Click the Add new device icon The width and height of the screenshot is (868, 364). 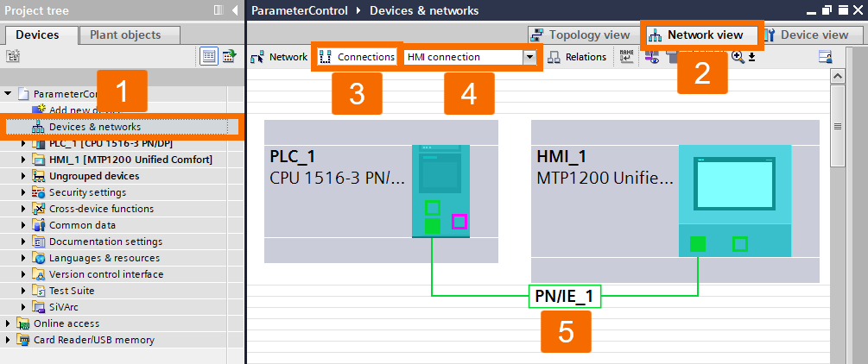[39, 110]
